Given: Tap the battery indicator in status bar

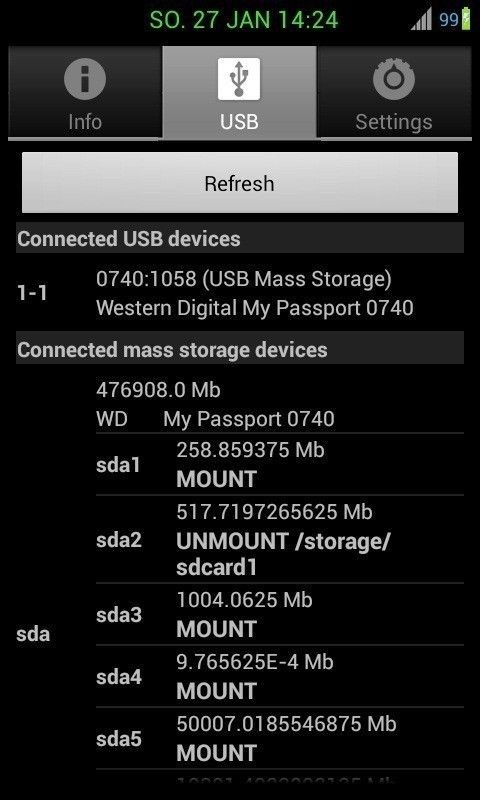Looking at the screenshot, I should 466,19.
